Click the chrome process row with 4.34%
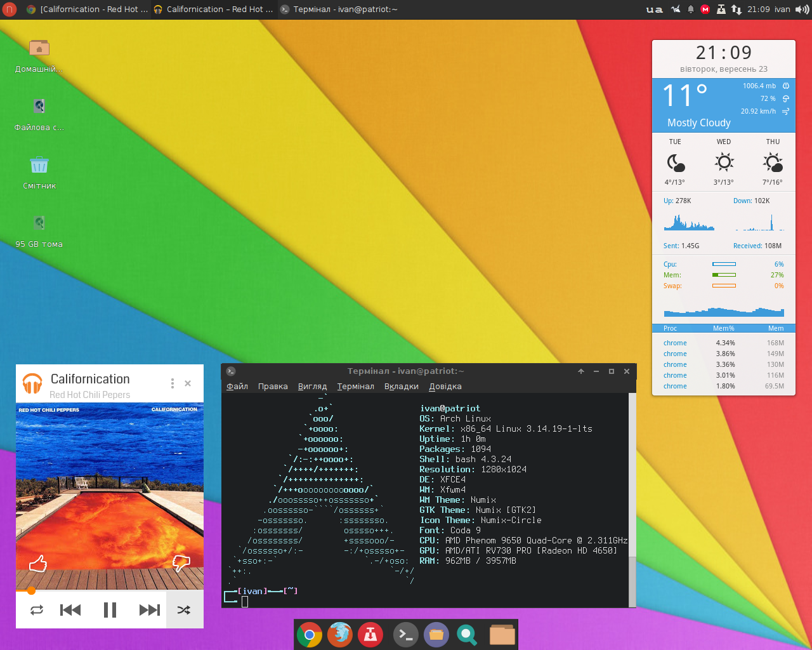This screenshot has width=812, height=650. (x=724, y=343)
